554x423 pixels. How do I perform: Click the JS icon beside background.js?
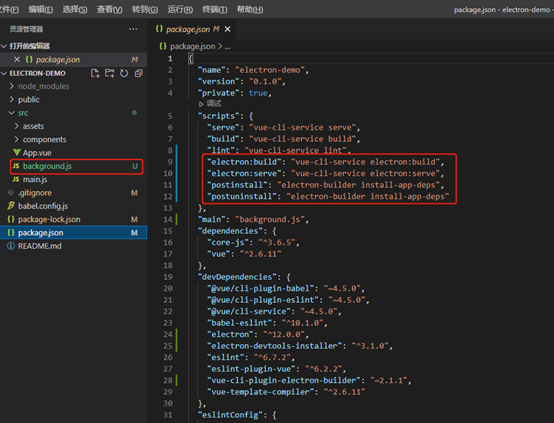[16, 166]
